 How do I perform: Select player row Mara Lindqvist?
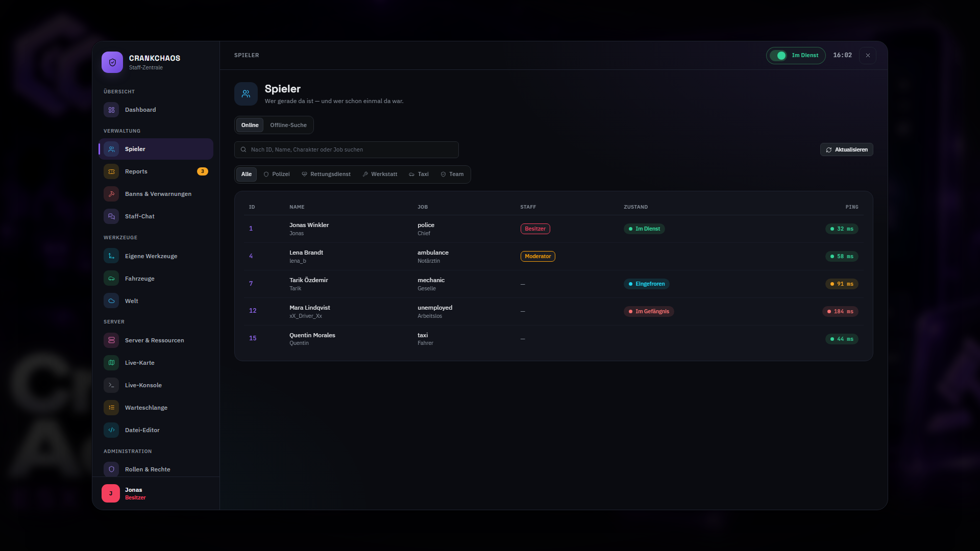coord(554,311)
